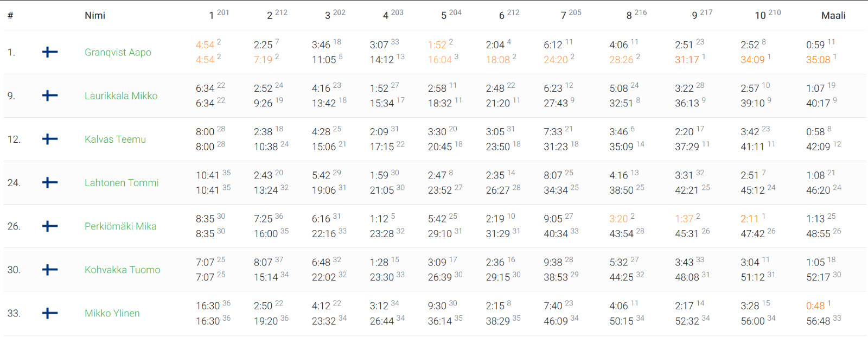Select the Kalvas Teemu name link

115,139
